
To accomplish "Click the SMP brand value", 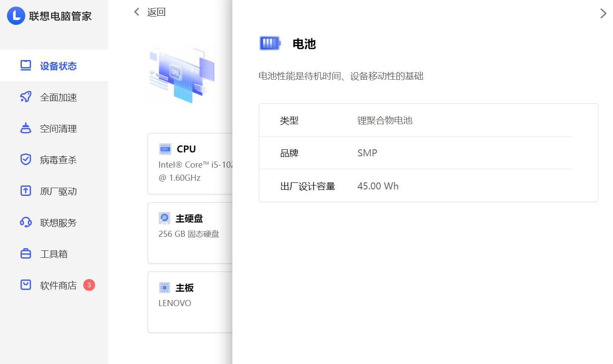I will pos(367,153).
